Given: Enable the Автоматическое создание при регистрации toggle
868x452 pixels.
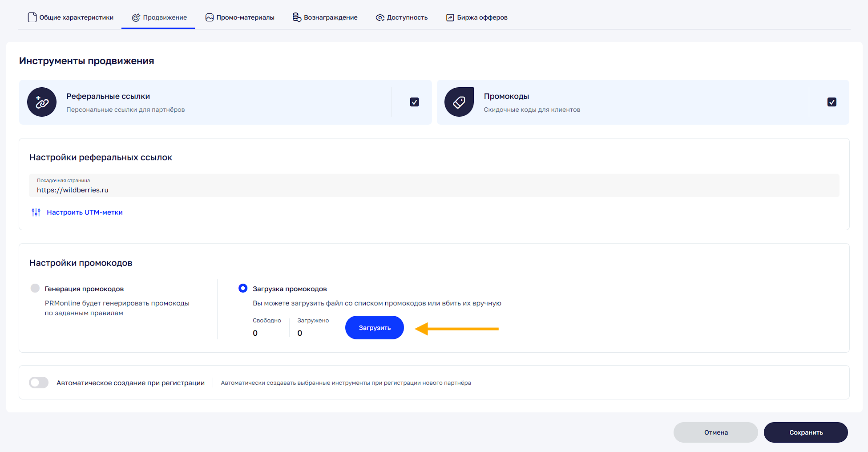Looking at the screenshot, I should tap(39, 383).
